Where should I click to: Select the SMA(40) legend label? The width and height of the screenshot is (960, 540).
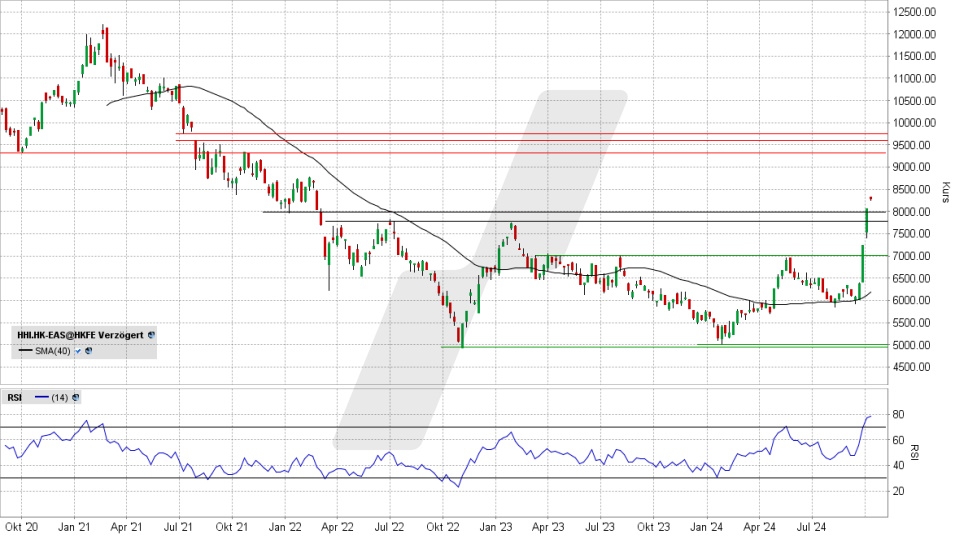click(53, 351)
